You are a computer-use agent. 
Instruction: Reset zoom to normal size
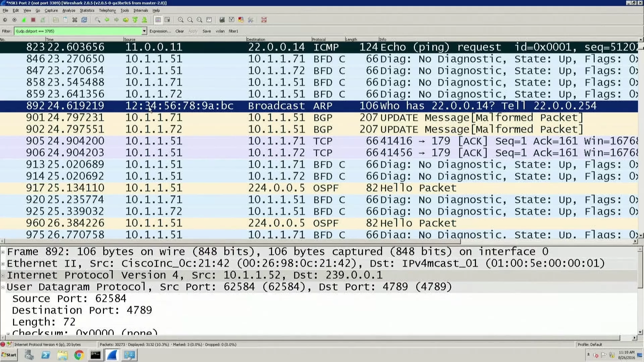[199, 20]
